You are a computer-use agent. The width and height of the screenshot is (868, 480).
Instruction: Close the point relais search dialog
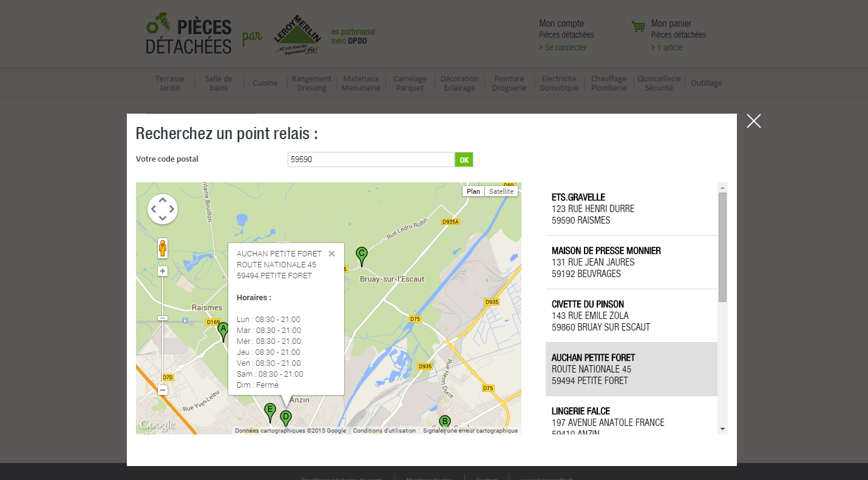[x=753, y=121]
